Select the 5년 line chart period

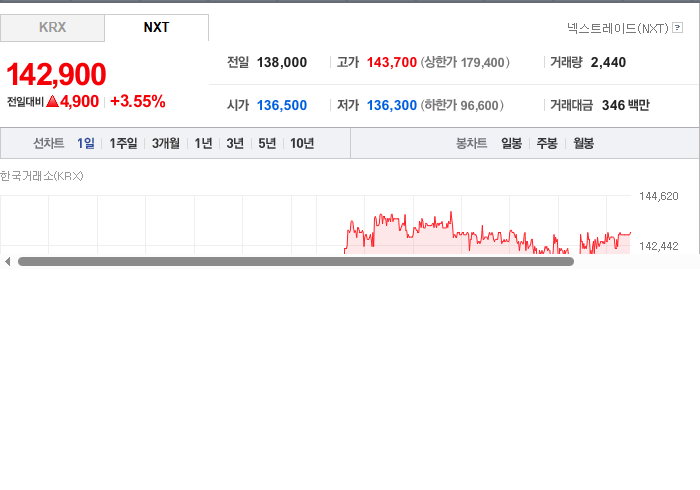tap(267, 143)
